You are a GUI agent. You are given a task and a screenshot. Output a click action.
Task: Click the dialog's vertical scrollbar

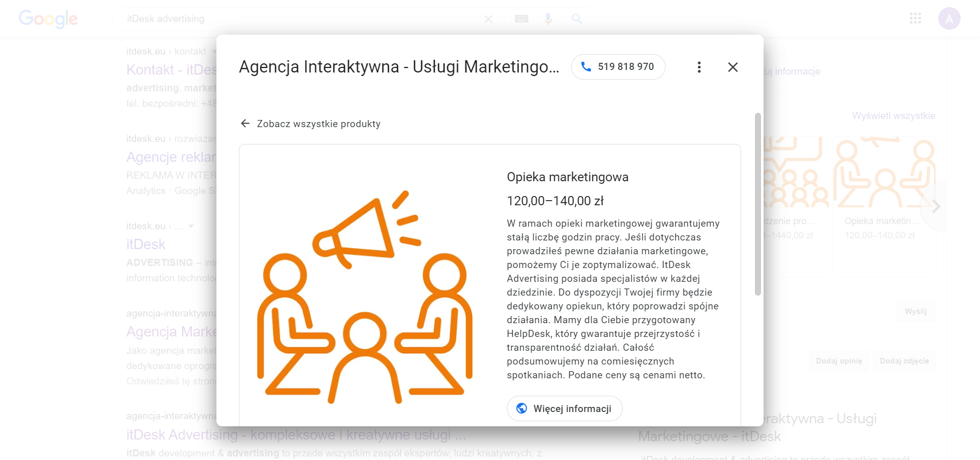(x=757, y=204)
